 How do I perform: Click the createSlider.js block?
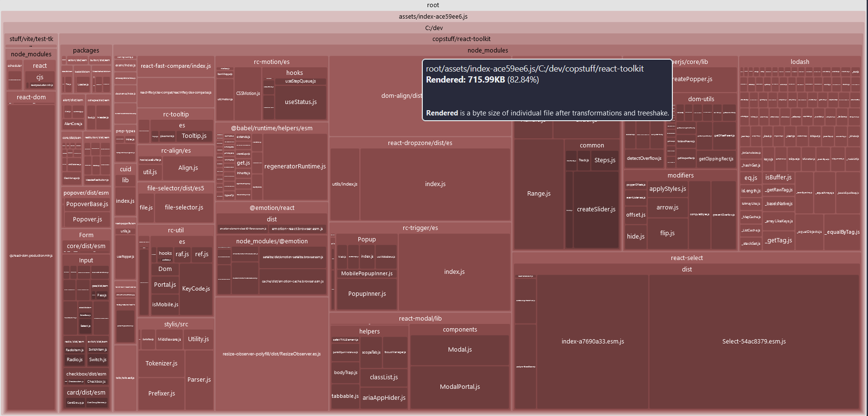click(x=596, y=209)
